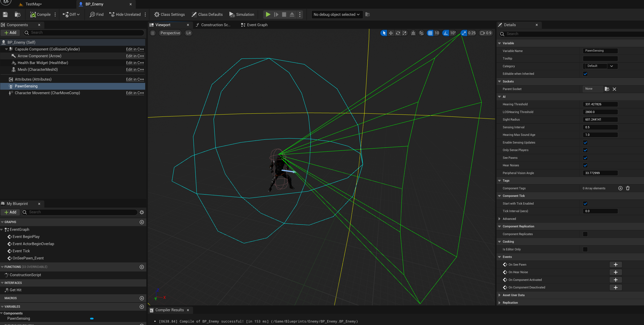Open the Diff dropdown
This screenshot has height=325, width=644.
point(71,15)
